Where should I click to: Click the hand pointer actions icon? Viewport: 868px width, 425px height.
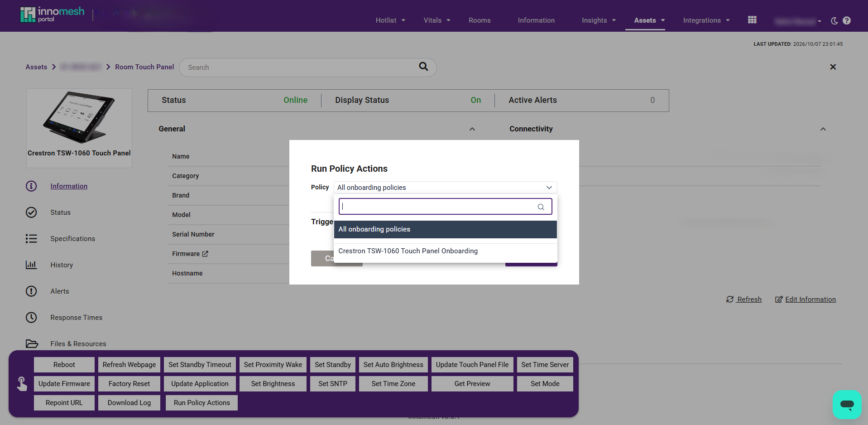coord(22,384)
